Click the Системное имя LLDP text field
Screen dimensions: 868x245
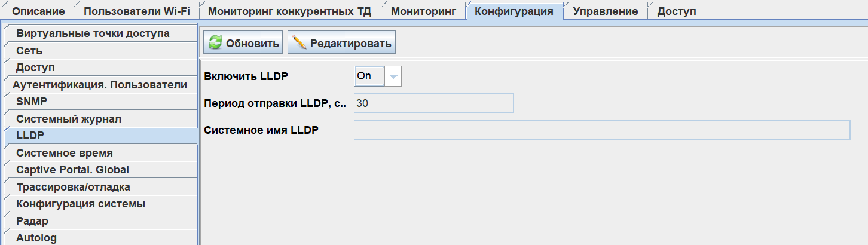[x=601, y=130]
